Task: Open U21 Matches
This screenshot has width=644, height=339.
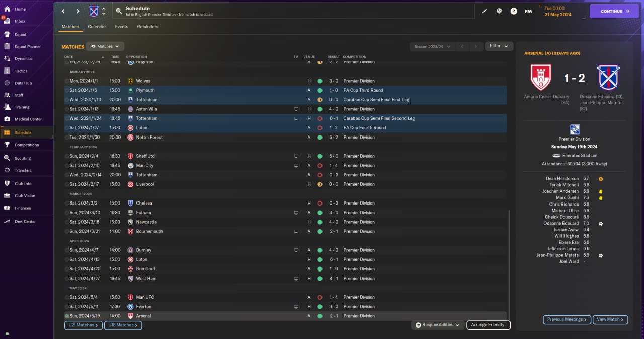Action: pos(84,325)
